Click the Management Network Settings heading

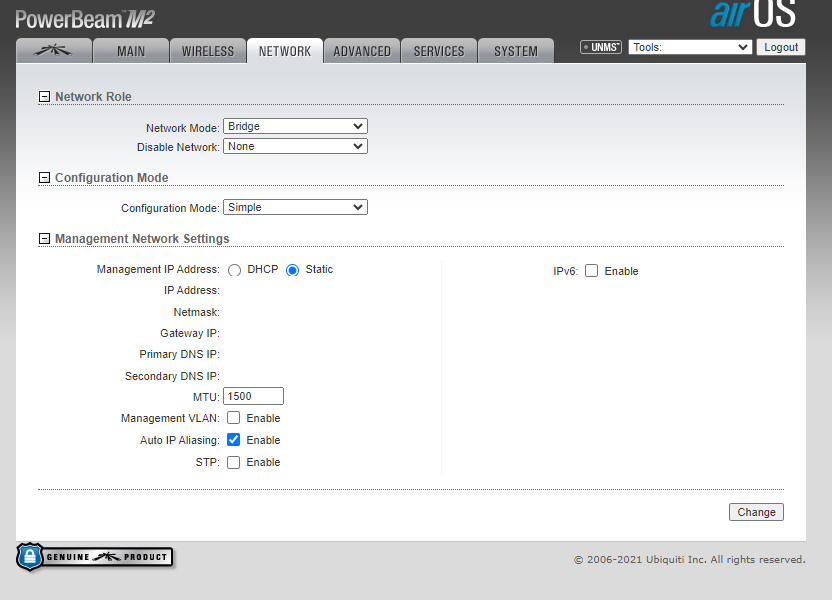point(142,239)
